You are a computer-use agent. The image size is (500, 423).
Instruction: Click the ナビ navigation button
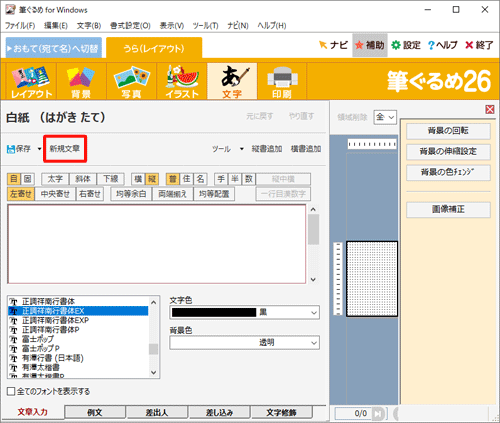coord(333,45)
